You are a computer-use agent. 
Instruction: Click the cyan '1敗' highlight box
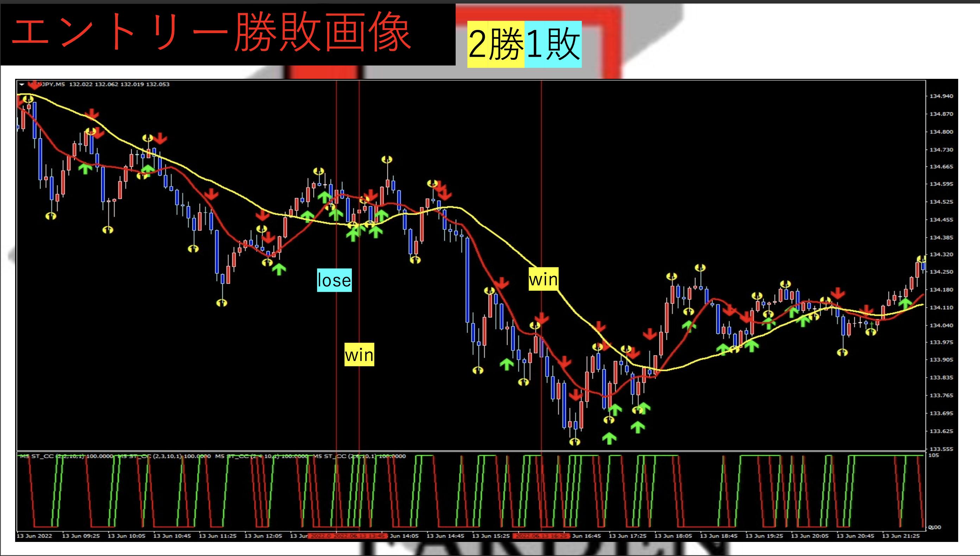(x=553, y=44)
